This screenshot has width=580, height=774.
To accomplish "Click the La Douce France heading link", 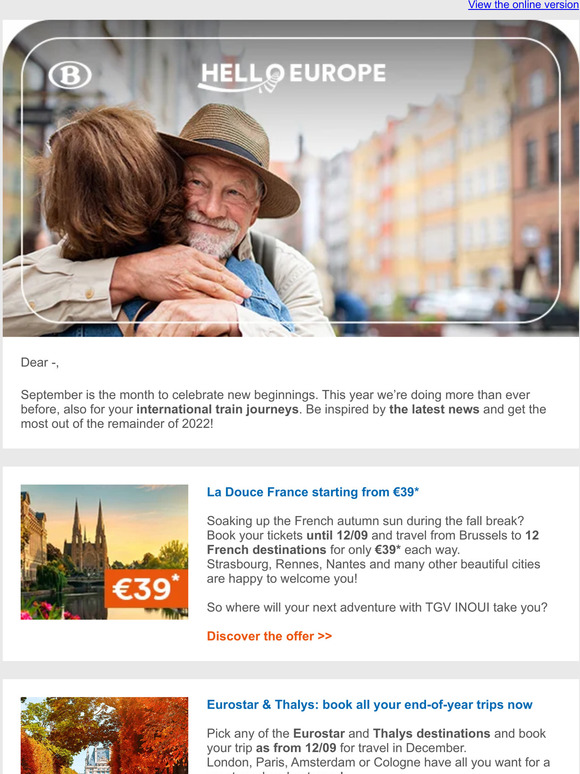I will pos(313,492).
